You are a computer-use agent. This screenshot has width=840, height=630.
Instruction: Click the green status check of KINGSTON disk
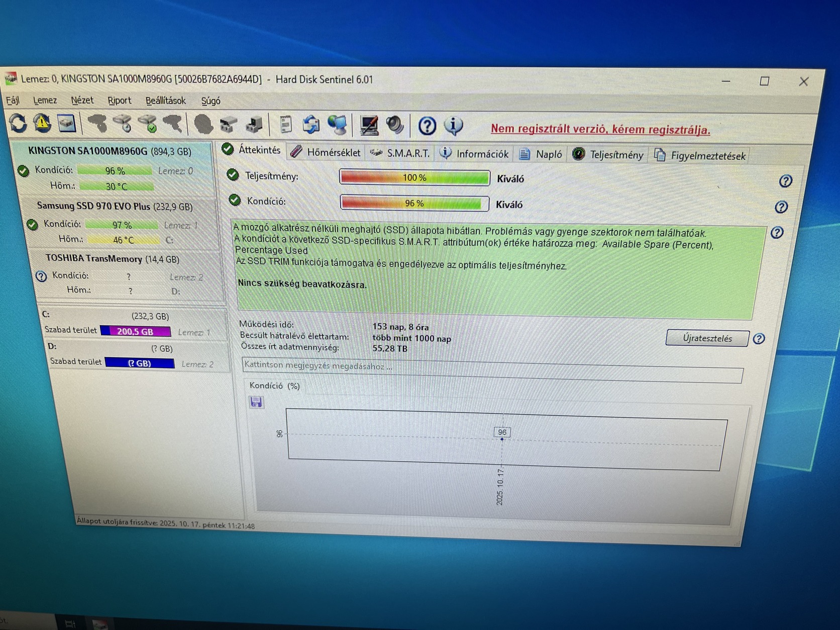(23, 171)
